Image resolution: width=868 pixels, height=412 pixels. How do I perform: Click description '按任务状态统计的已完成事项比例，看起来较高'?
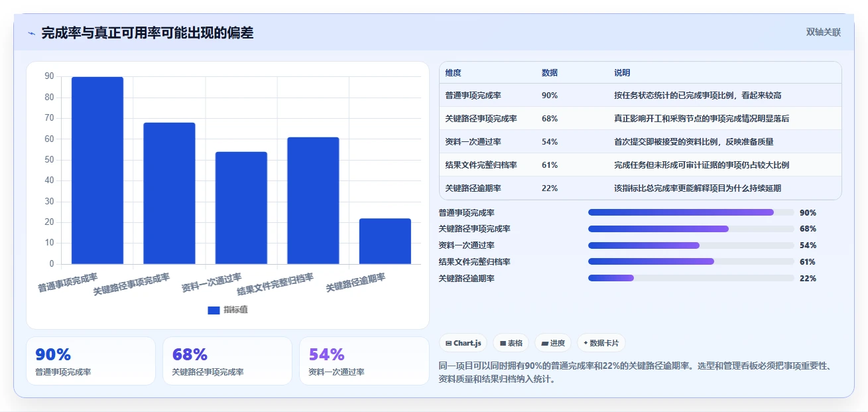point(698,96)
